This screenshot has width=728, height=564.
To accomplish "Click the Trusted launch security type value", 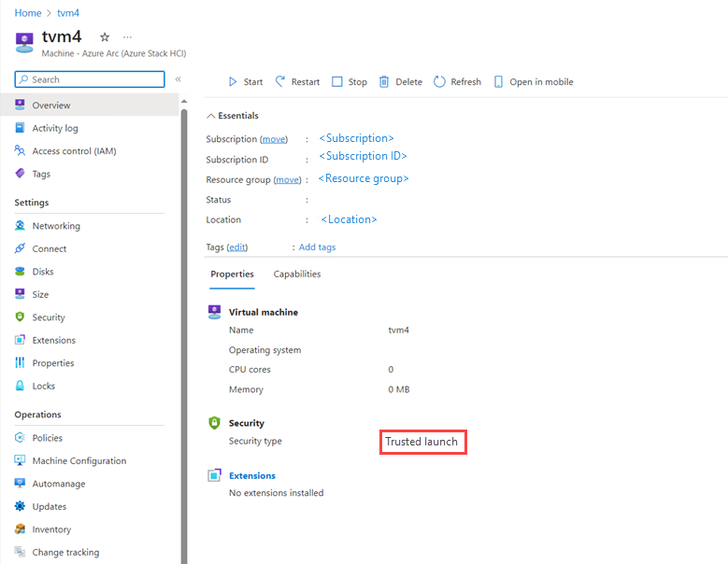I will tap(421, 442).
